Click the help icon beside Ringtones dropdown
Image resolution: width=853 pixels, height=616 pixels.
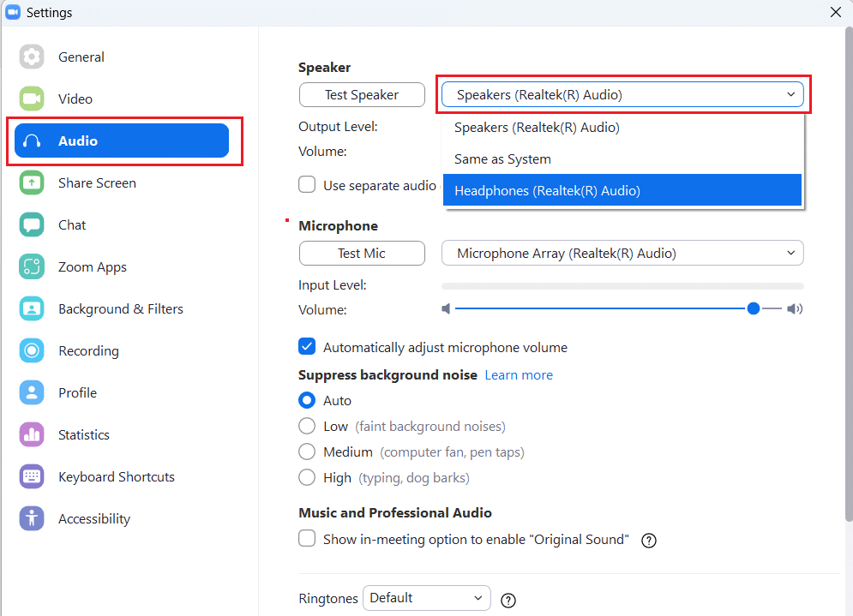[x=508, y=601]
